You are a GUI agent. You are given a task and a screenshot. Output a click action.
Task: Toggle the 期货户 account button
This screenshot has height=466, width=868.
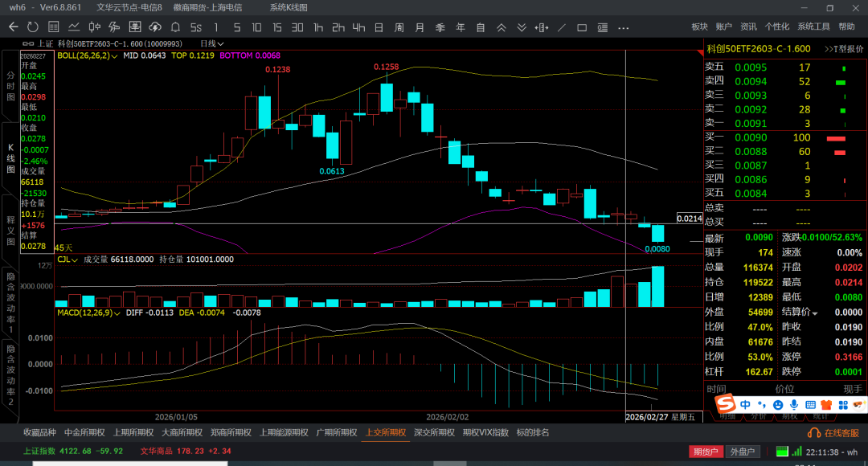[706, 452]
